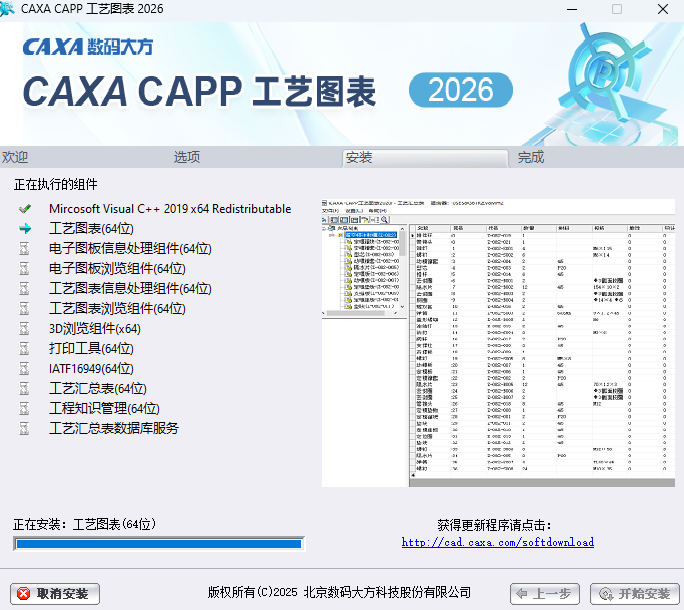Screen dimensions: 684x610
Task: Click the 获得更新程序请点击 label
Action: [x=494, y=525]
